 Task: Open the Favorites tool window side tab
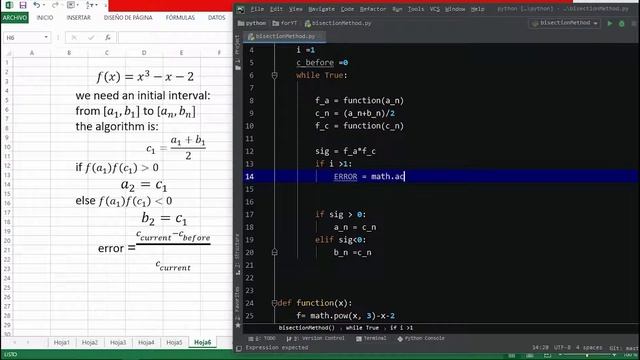(x=238, y=306)
